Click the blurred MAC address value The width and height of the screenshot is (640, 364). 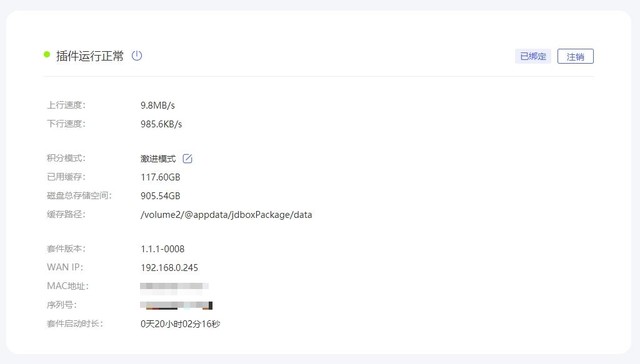(174, 288)
